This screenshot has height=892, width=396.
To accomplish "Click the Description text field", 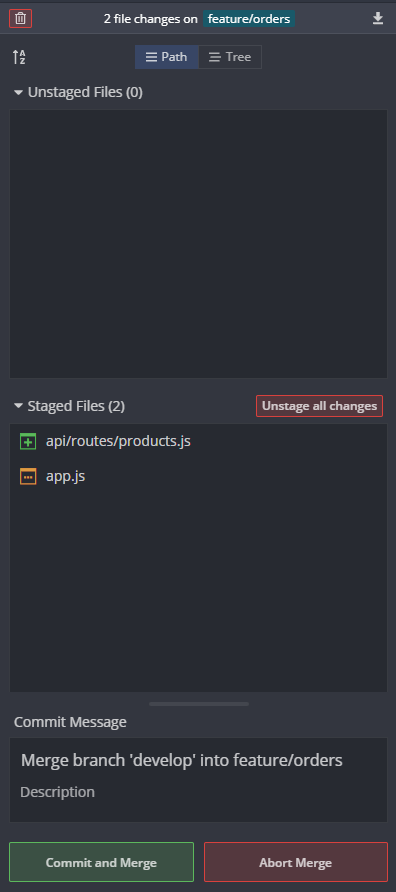I will (198, 792).
